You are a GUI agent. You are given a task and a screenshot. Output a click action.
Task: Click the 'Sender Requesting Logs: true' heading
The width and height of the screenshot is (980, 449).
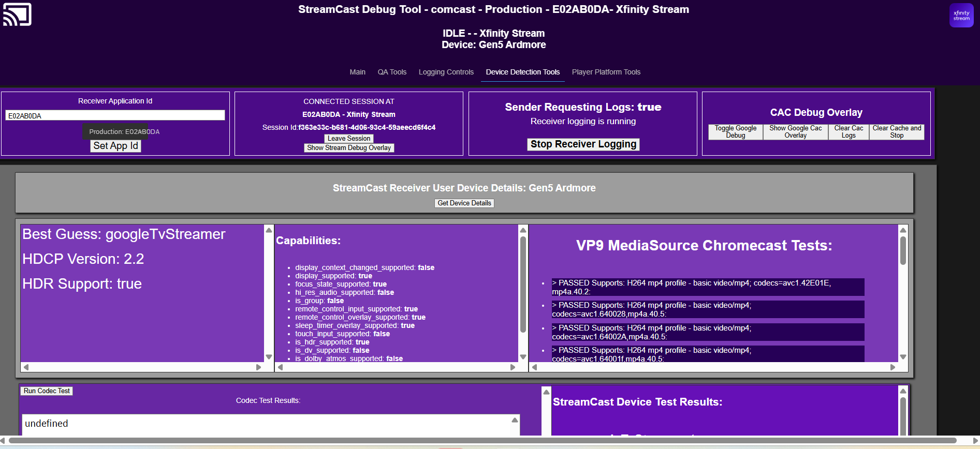pos(583,107)
